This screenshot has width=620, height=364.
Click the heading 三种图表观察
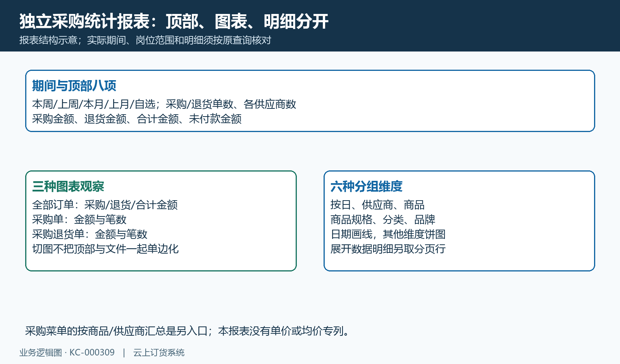(x=68, y=186)
